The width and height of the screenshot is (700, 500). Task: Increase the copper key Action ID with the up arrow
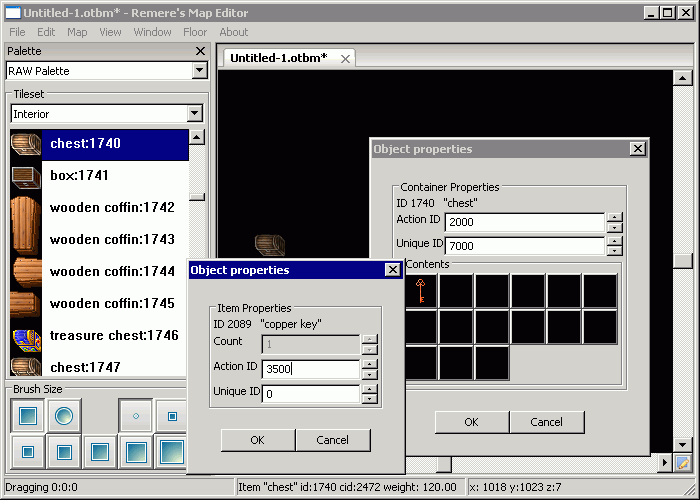369,364
